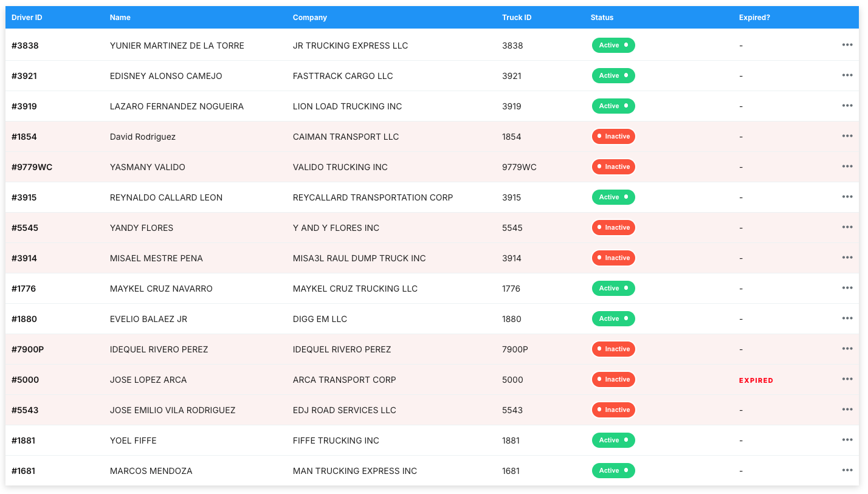Open more options for driver #3838
The width and height of the screenshot is (868, 494).
click(x=847, y=45)
